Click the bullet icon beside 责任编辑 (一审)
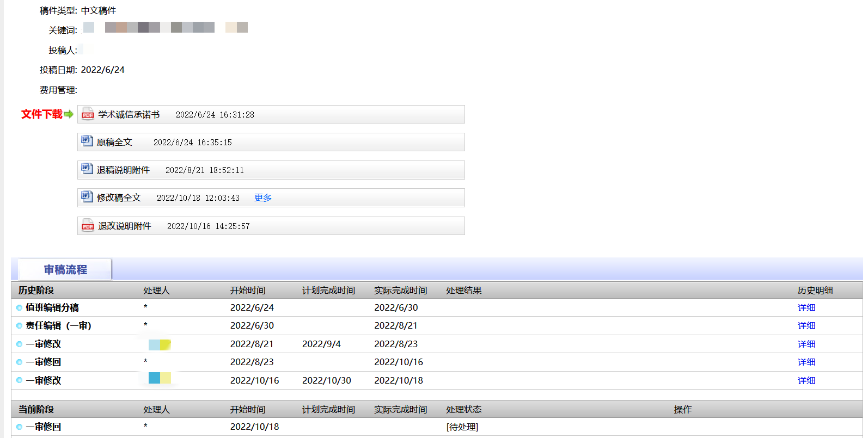This screenshot has width=868, height=438. pos(19,326)
